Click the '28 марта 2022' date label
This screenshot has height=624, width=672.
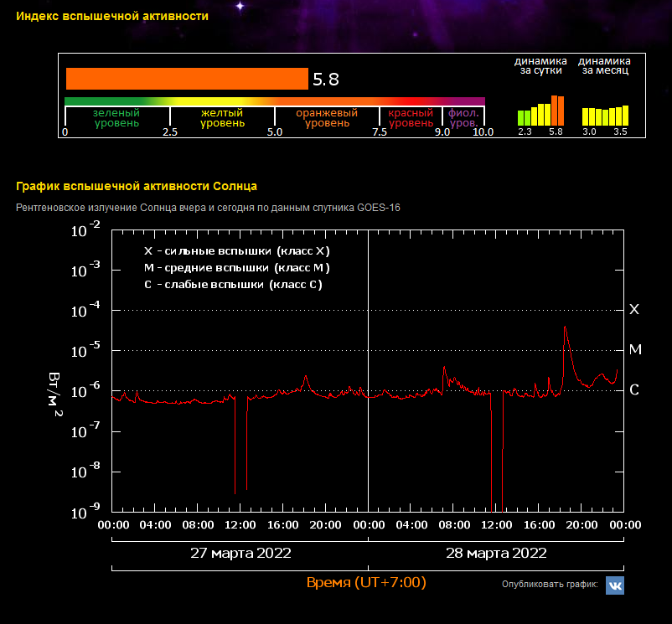point(496,553)
